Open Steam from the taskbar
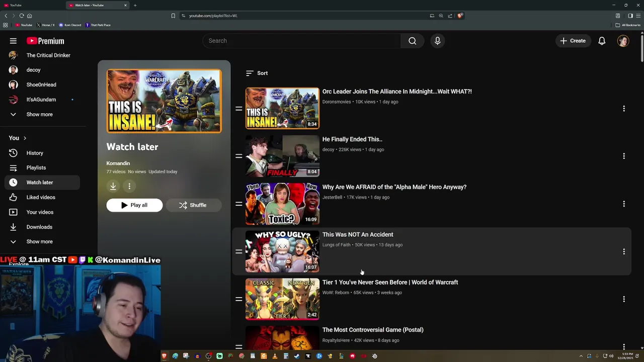 297,356
